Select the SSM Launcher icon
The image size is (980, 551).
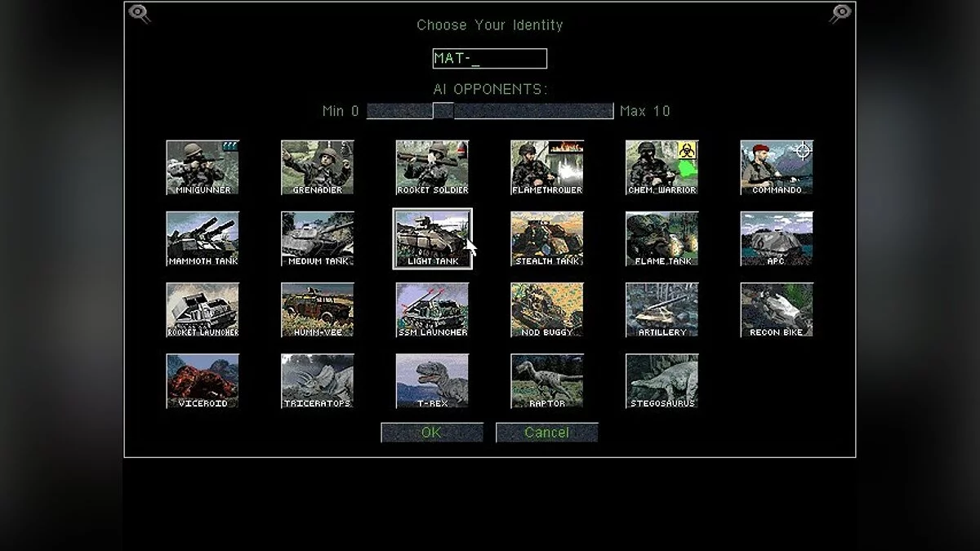[432, 309]
